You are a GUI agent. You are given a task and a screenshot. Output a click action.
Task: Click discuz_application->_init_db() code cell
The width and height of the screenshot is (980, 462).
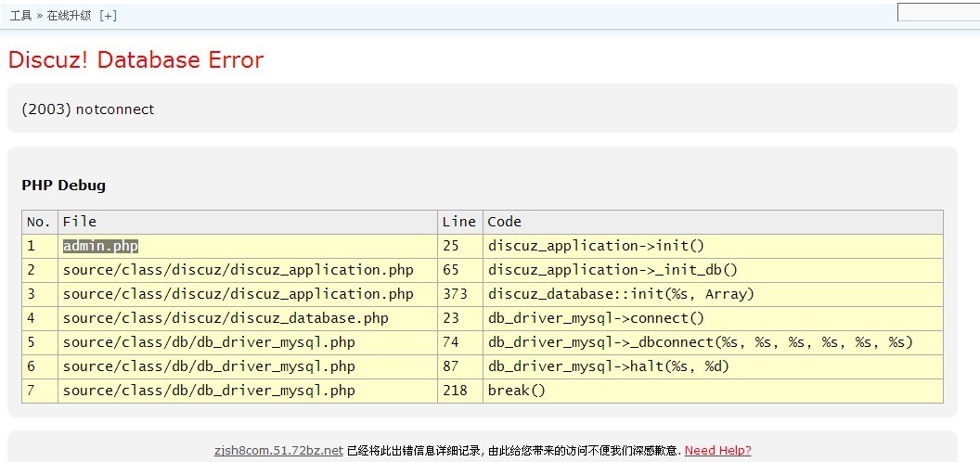coord(713,271)
